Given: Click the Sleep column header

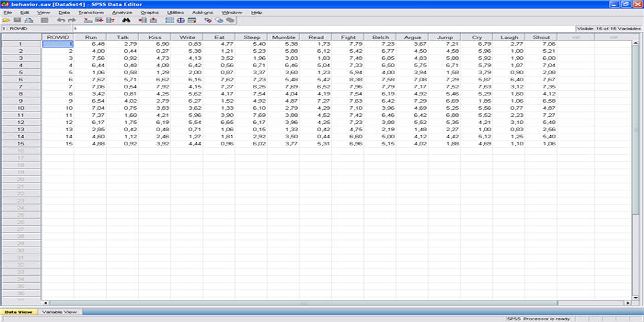Looking at the screenshot, I should (252, 37).
